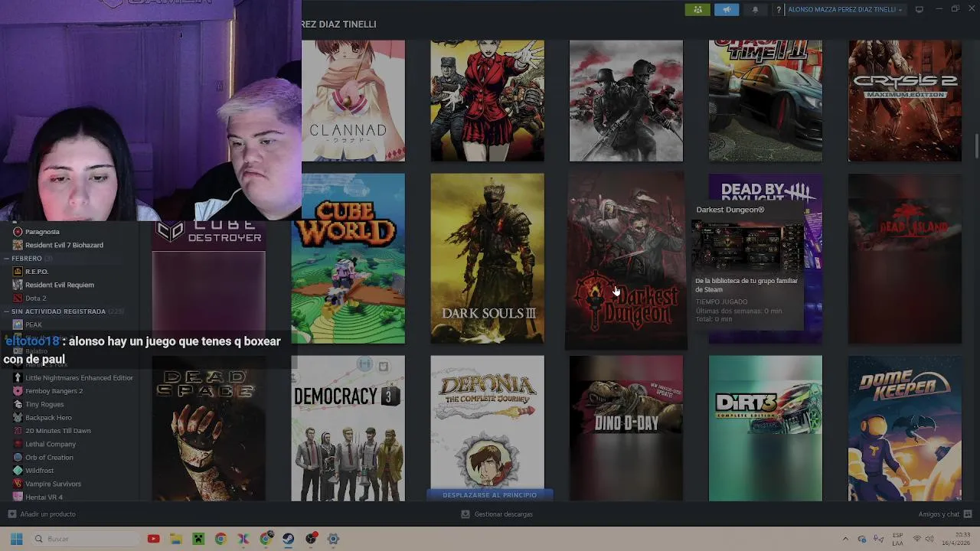Click the Paragnosia game icon in sidebar
Image resolution: width=980 pixels, height=551 pixels.
[x=18, y=232]
